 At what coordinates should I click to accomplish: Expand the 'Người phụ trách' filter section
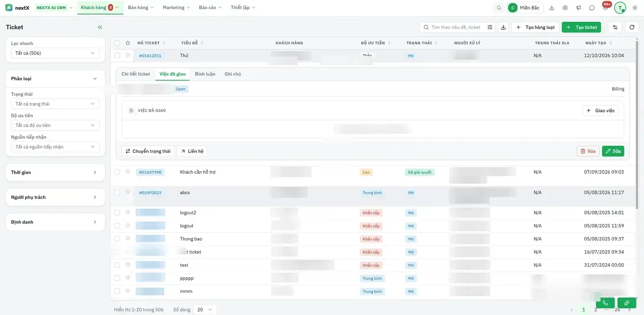click(55, 197)
